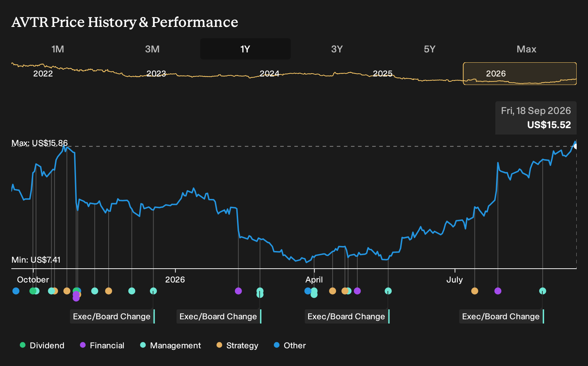Toggle the Dividend legend entry
Image resolution: width=588 pixels, height=366 pixels.
(42, 345)
